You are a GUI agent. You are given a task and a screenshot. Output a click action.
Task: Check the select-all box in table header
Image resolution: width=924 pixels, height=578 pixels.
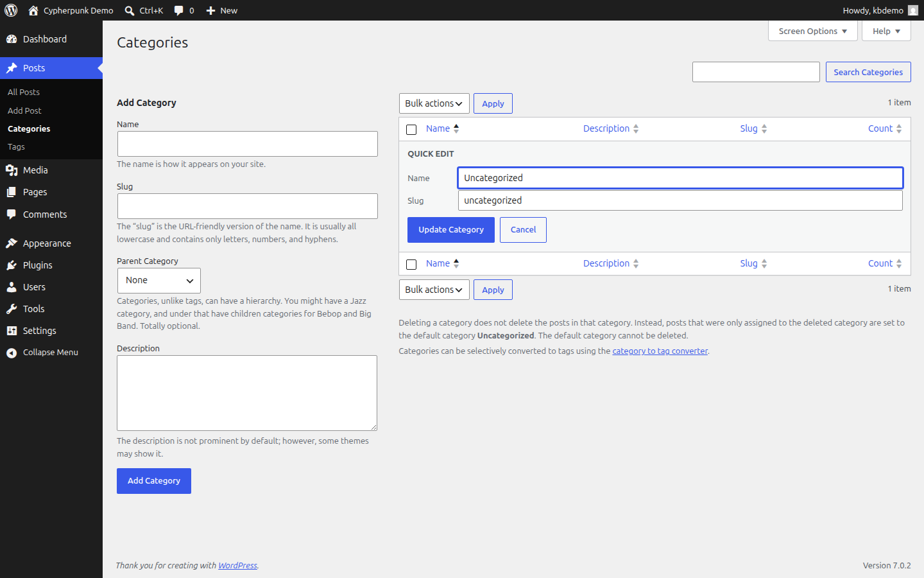pos(411,130)
